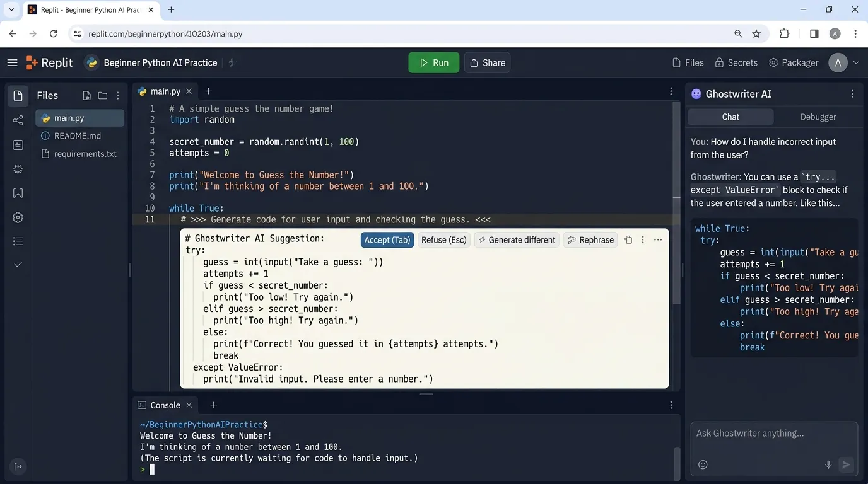Image resolution: width=868 pixels, height=484 pixels.
Task: Click the user avatar in header
Action: click(x=838, y=62)
